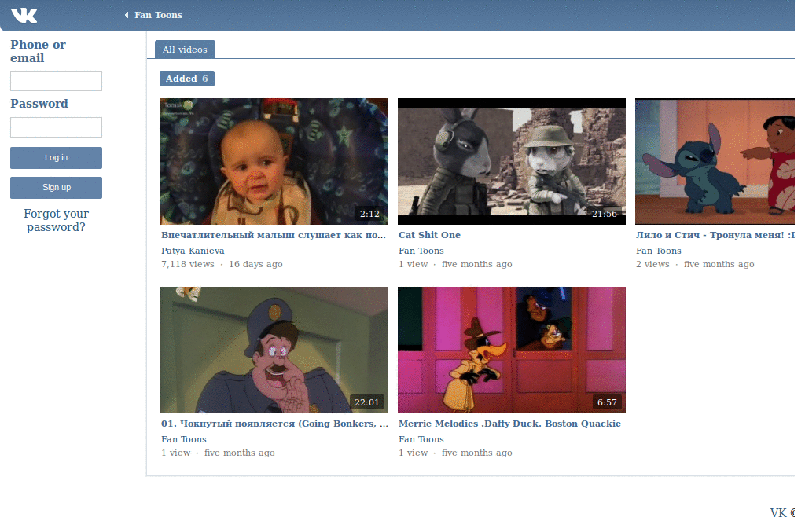This screenshot has height=532, width=805.
Task: Open Fan Toons under Cat Shit One
Action: [x=421, y=251]
